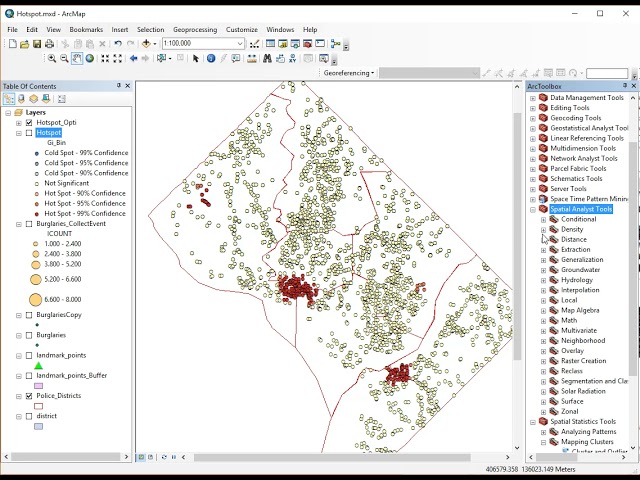Viewport: 640px width, 480px height.
Task: Select the Measure ruler tool
Action: [252, 58]
